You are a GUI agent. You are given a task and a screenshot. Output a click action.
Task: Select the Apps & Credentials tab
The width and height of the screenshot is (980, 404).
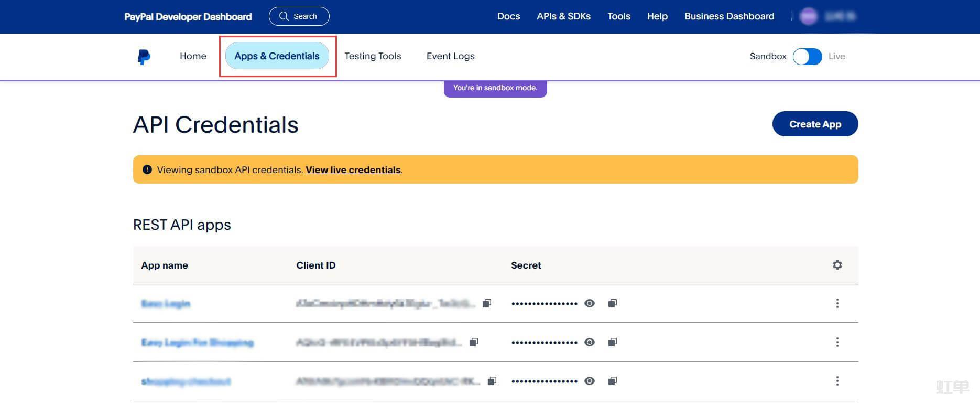[277, 56]
